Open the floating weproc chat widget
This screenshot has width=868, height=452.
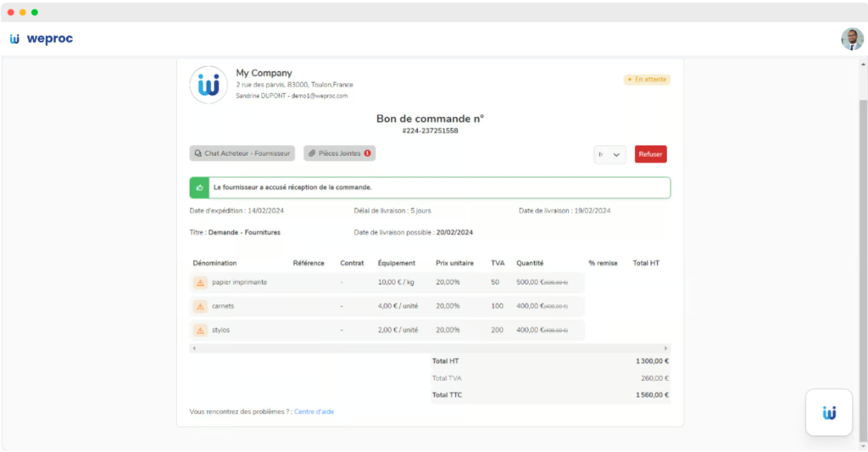828,412
